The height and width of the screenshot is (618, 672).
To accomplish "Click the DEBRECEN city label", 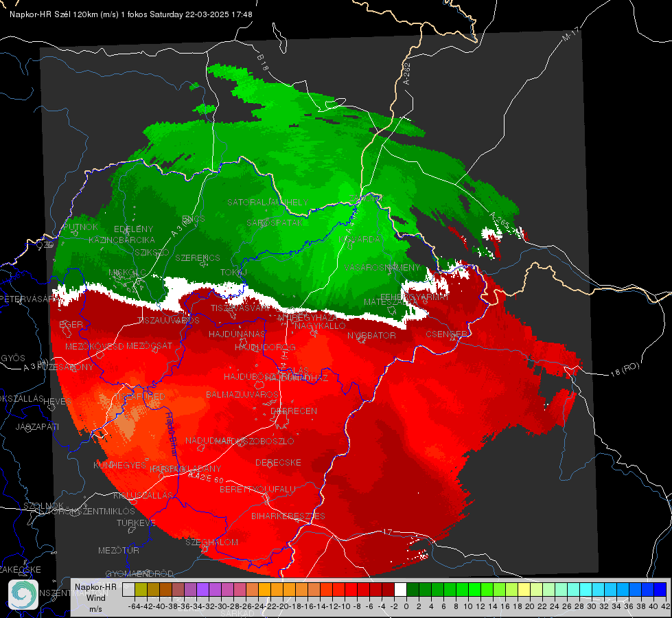I will click(x=294, y=411).
